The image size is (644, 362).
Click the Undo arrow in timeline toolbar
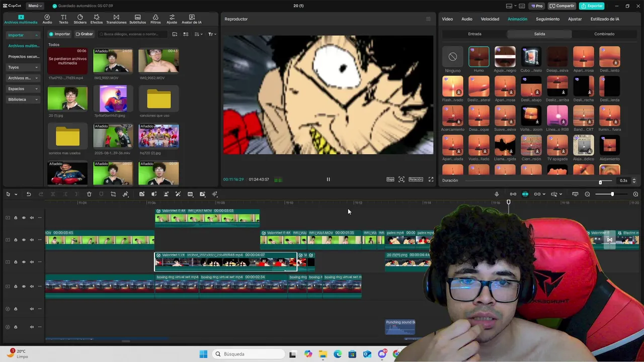click(x=29, y=194)
